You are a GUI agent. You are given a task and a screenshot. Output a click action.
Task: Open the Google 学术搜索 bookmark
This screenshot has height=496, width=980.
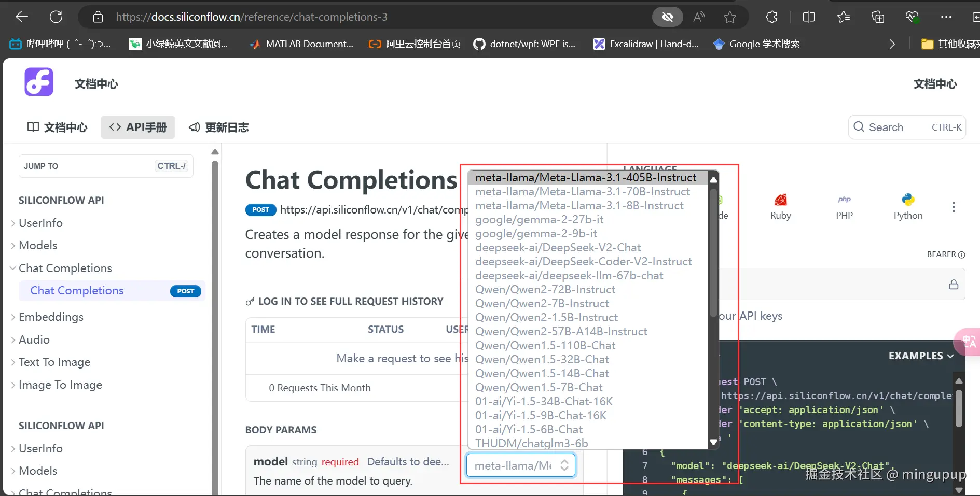(756, 44)
